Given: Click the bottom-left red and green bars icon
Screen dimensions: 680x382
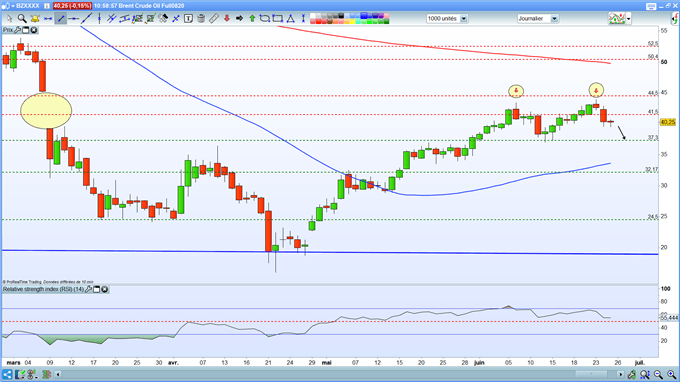Looking at the screenshot, I should coord(46,374).
